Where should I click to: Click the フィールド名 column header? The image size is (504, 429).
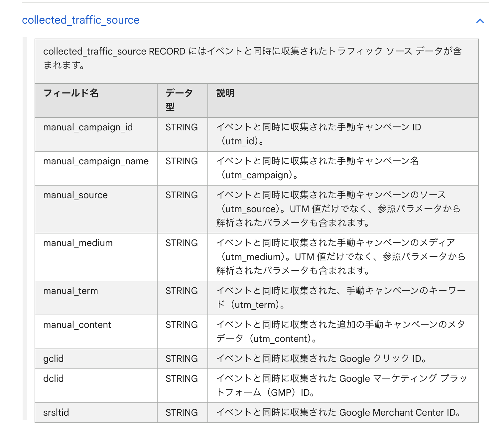pyautogui.click(x=71, y=93)
